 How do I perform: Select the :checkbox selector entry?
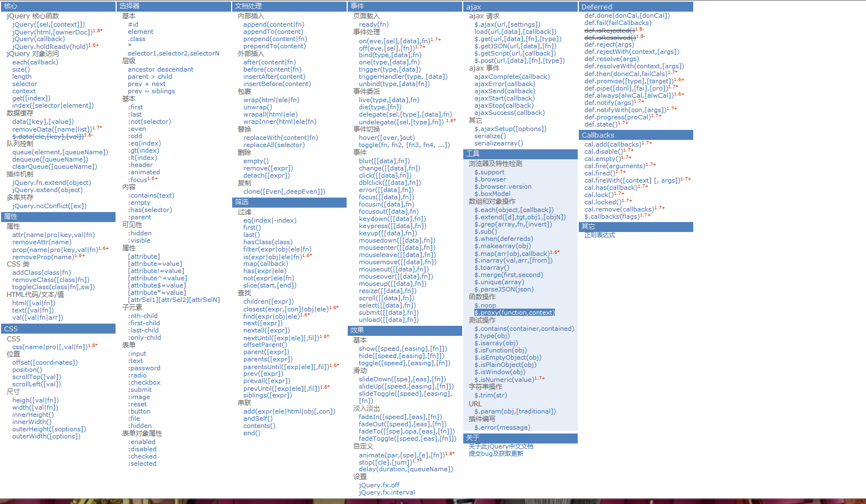point(144,382)
